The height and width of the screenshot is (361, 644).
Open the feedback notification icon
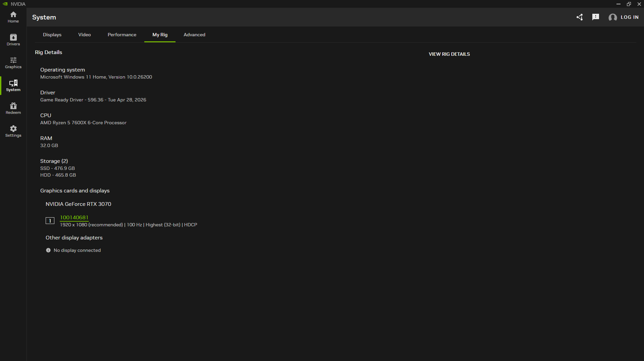click(x=596, y=17)
